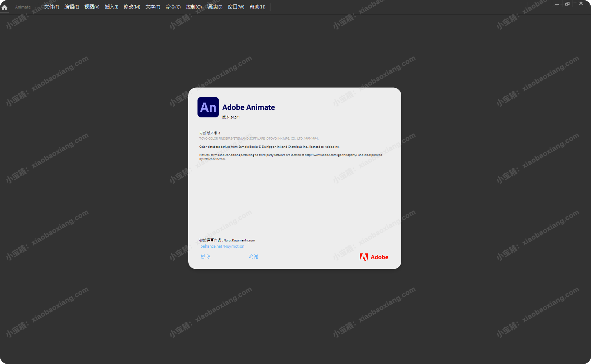The width and height of the screenshot is (591, 364).
Task: Click the Adobe Animate 'An' logo
Action: click(208, 107)
